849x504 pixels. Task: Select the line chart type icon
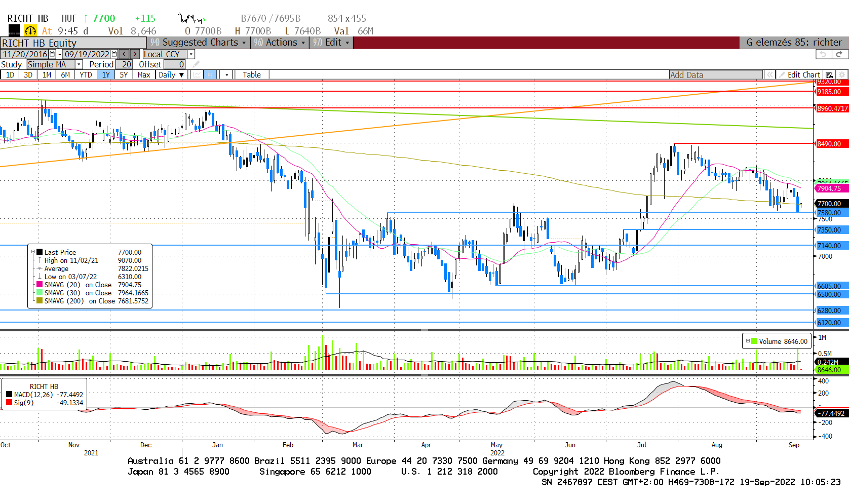coord(197,75)
